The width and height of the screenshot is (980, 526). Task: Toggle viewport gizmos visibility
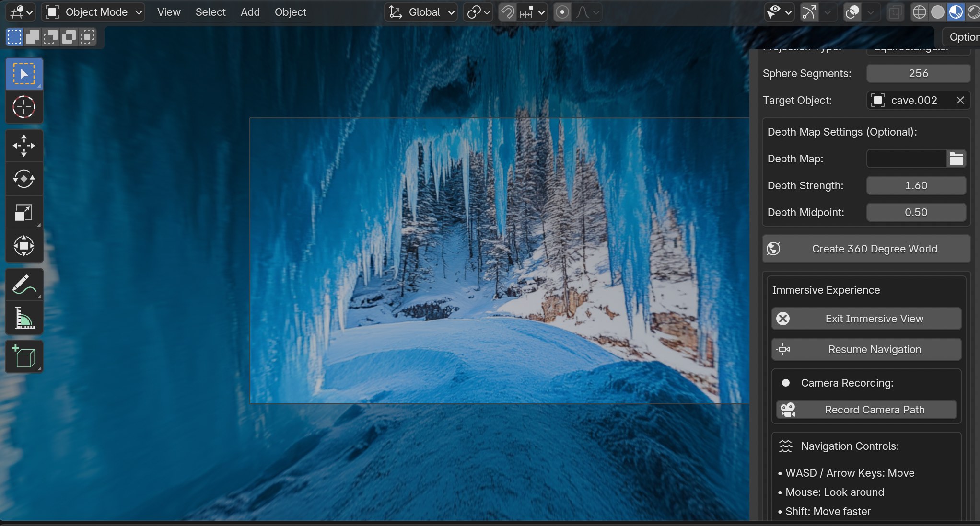(809, 12)
